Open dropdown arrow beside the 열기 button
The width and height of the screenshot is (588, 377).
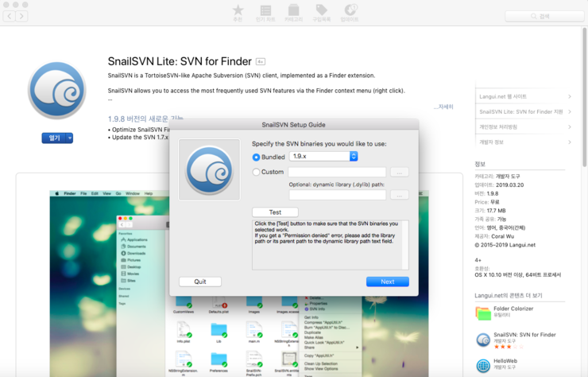point(70,138)
